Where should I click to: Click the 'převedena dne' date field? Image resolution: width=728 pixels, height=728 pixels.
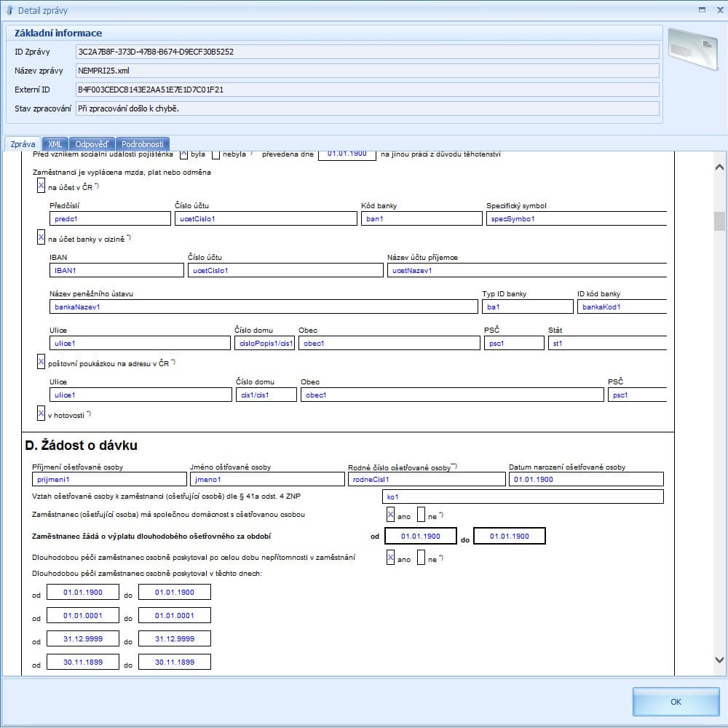[x=347, y=155]
